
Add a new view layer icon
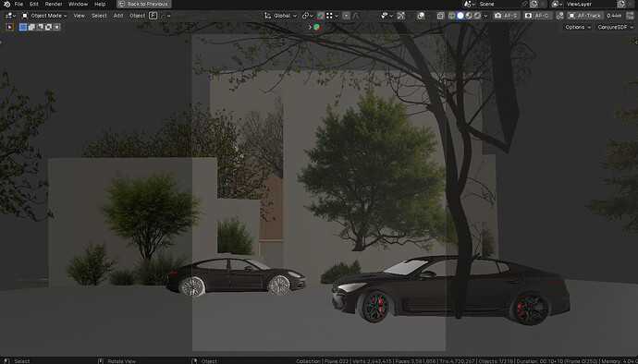(x=621, y=4)
